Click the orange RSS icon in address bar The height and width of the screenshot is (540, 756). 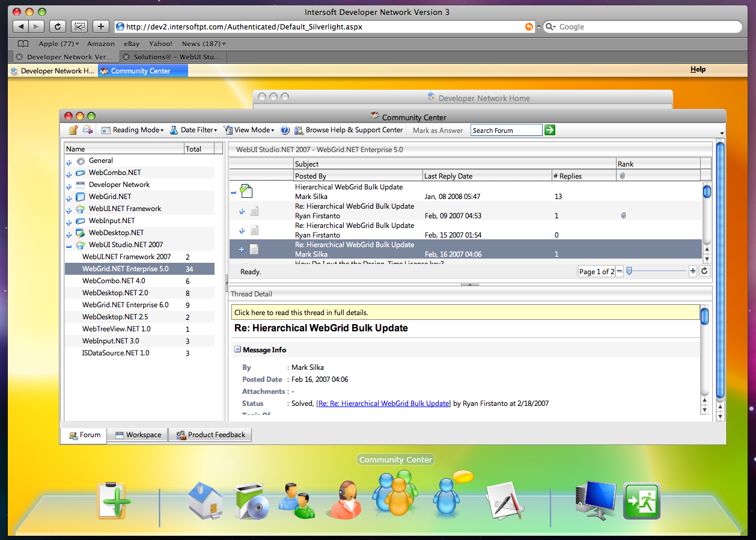coord(529,26)
